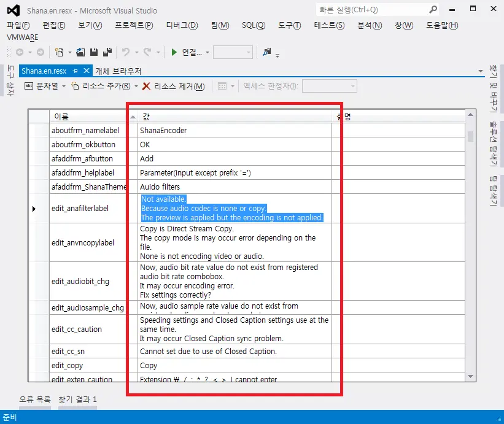This screenshot has width=504, height=424.
Task: Click the undo arrow icon
Action: tap(126, 52)
